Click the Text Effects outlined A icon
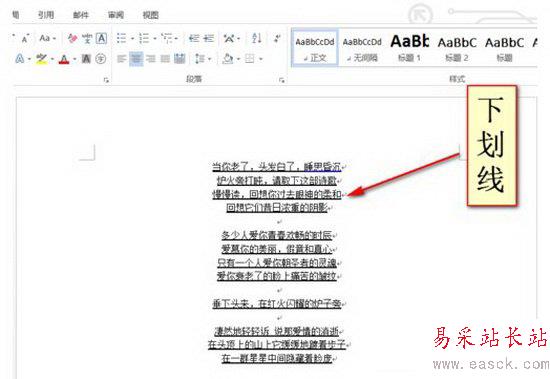Viewport: 550px width, 379px height. coord(20,59)
